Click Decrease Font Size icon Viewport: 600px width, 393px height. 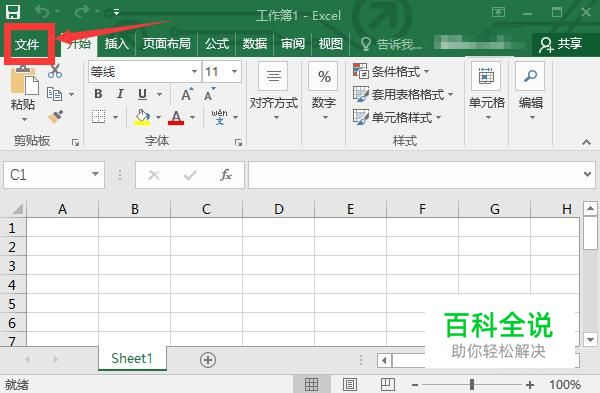[209, 94]
